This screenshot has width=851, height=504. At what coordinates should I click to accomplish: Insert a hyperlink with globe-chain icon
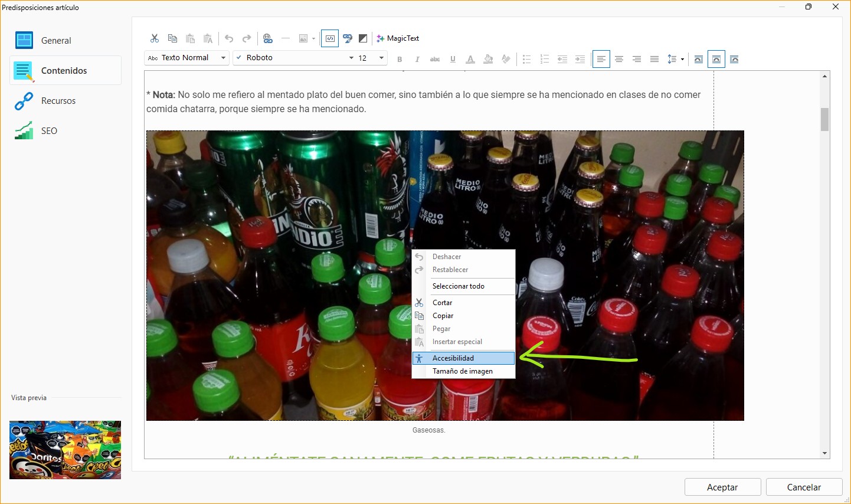click(x=268, y=38)
